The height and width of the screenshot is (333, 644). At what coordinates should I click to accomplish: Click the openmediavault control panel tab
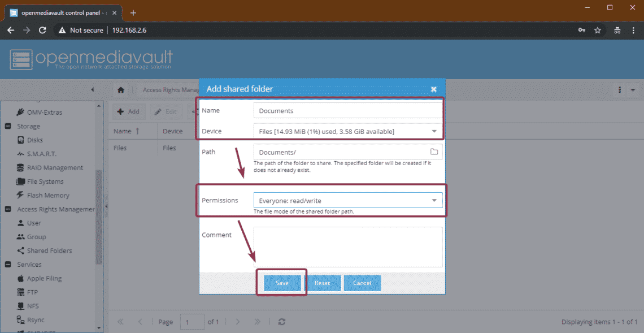click(64, 12)
